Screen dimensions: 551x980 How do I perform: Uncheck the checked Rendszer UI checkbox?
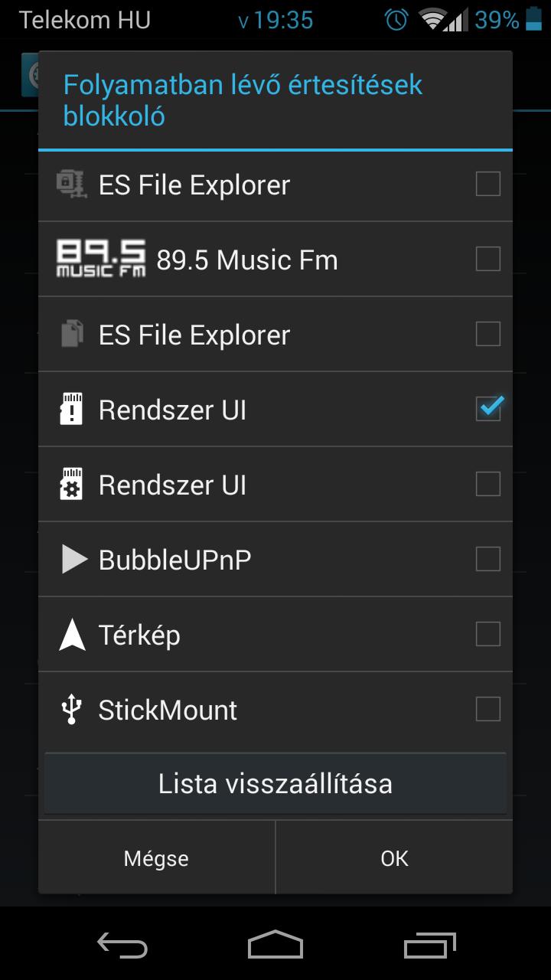[488, 409]
